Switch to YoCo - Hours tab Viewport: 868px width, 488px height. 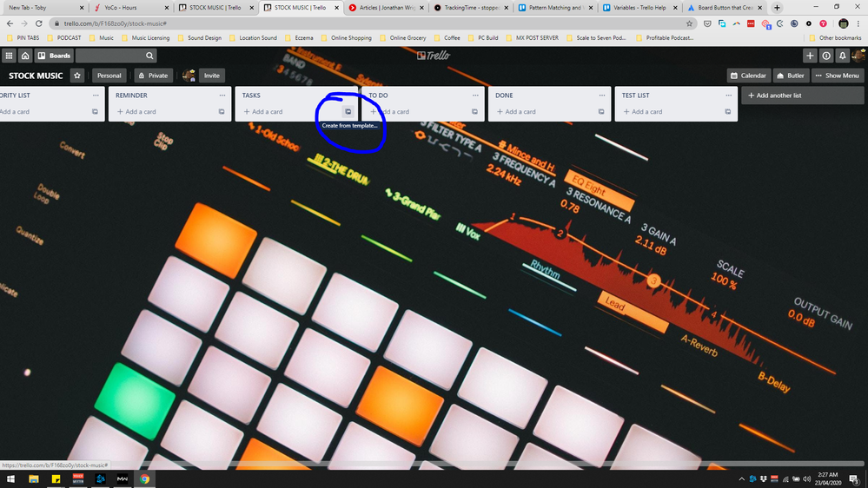(x=130, y=8)
